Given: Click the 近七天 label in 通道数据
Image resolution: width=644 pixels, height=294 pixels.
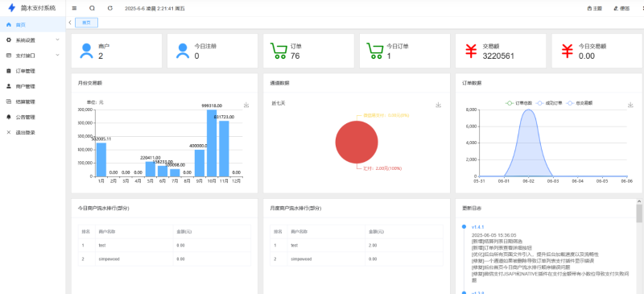Looking at the screenshot, I should tap(278, 103).
